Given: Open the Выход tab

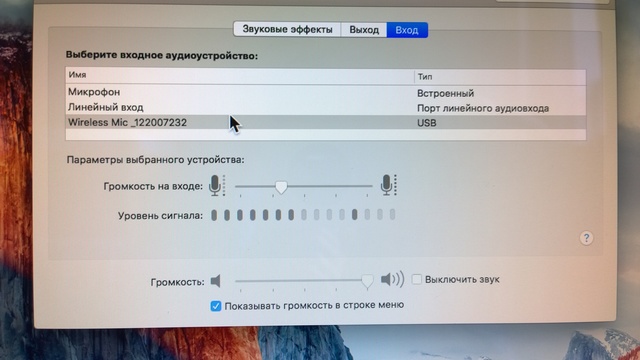Looking at the screenshot, I should 364,30.
